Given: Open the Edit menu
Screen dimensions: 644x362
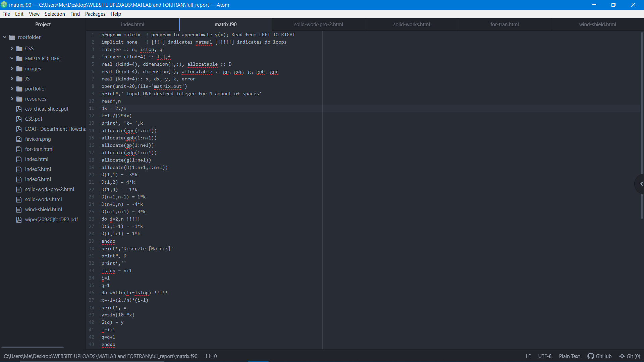Looking at the screenshot, I should tap(19, 14).
